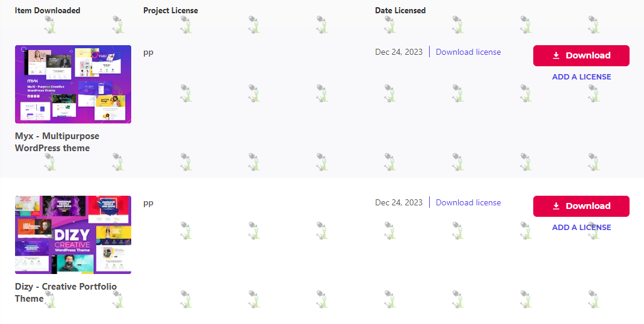Click the Dec 24, 2023 date in Dizy row
This screenshot has width=644, height=324.
point(399,203)
